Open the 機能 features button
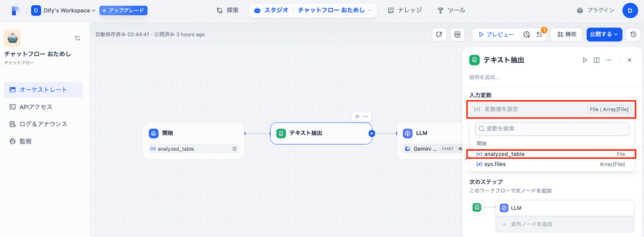The width and height of the screenshot is (644, 237). (x=567, y=34)
